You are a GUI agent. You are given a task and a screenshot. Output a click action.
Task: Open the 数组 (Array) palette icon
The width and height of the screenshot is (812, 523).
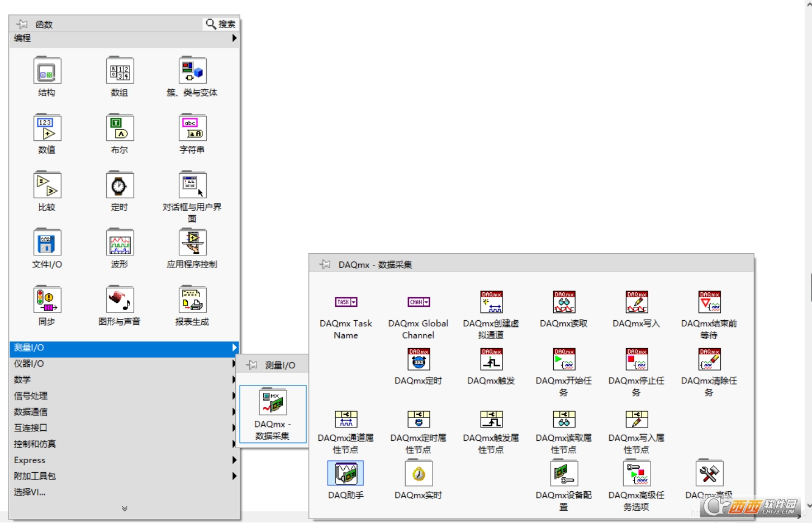click(x=120, y=71)
